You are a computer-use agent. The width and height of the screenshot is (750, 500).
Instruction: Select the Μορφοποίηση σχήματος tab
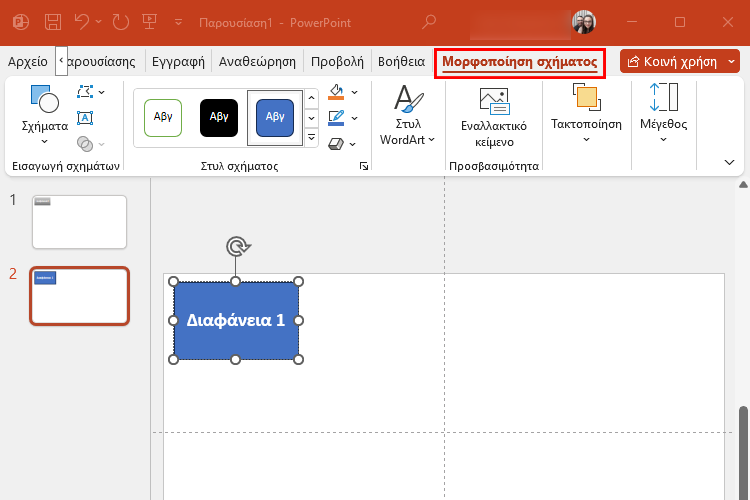pyautogui.click(x=519, y=62)
